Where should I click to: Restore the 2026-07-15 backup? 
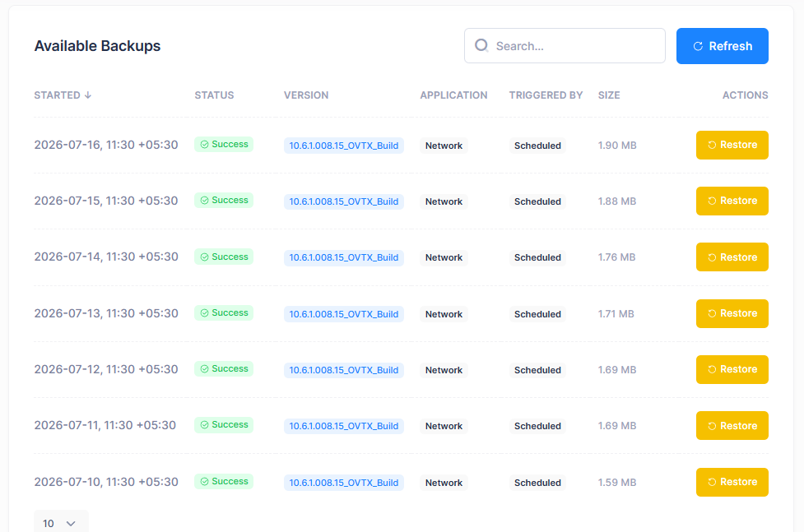pos(732,201)
